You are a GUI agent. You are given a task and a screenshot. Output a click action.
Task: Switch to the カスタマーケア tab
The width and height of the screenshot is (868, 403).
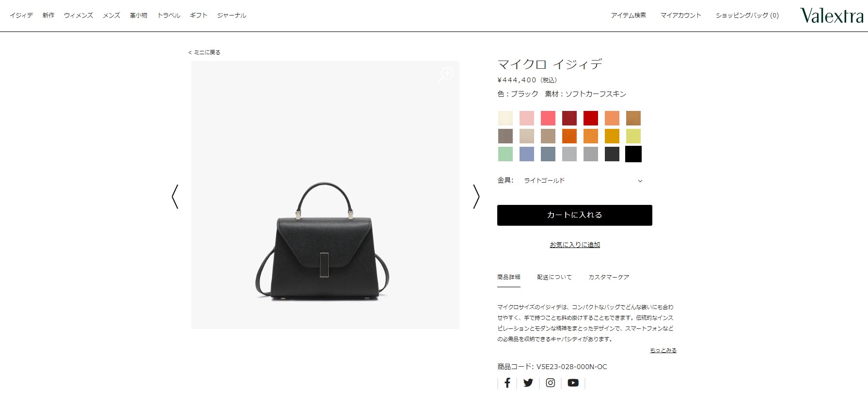609,277
